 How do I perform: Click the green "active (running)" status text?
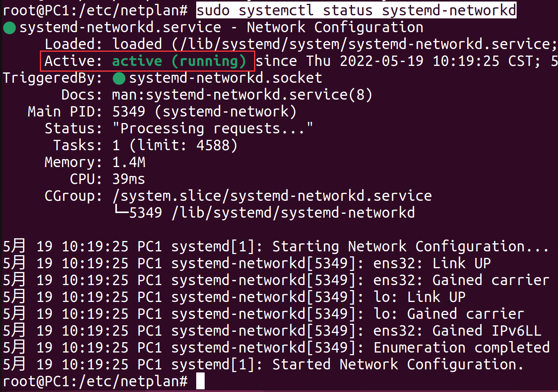(x=179, y=61)
